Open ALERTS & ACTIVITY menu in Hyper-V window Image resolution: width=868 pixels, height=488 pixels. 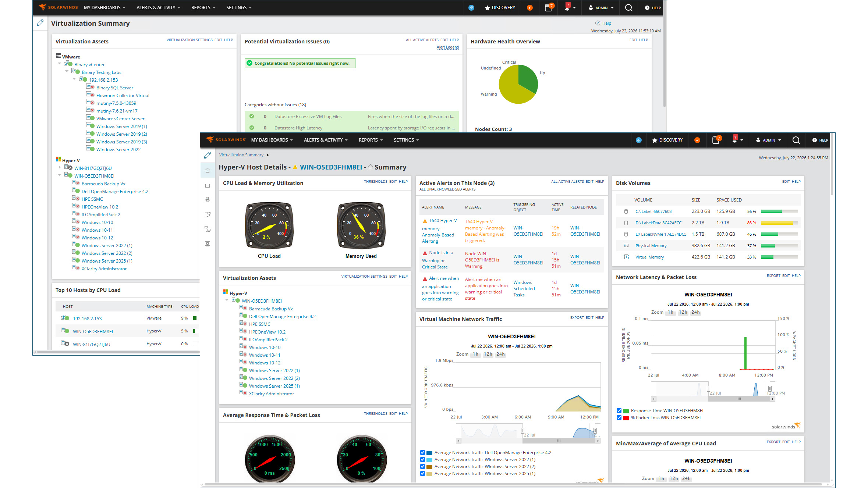[x=326, y=140]
